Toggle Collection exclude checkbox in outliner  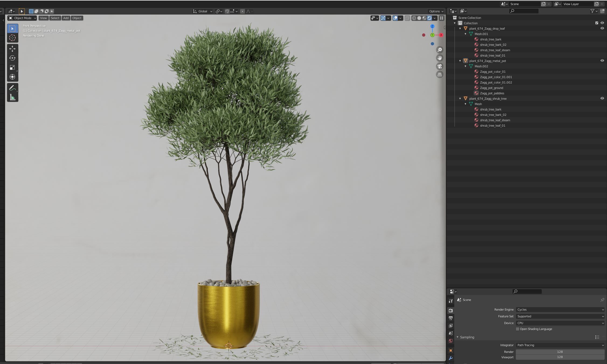coord(596,23)
